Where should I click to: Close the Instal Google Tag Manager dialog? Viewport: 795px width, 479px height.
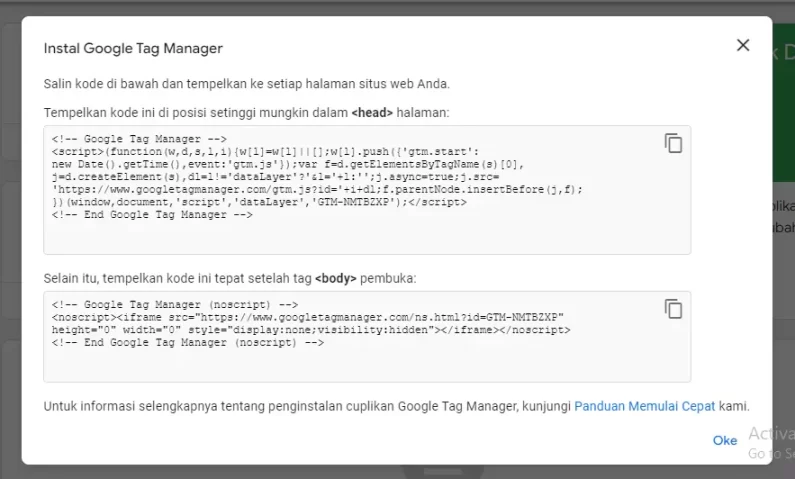pyautogui.click(x=743, y=45)
